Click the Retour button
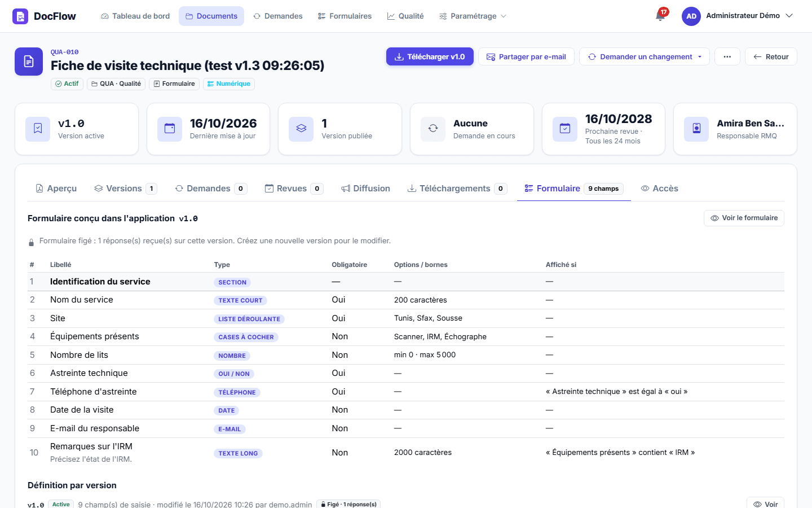Viewport: 812px width, 508px height. click(771, 56)
